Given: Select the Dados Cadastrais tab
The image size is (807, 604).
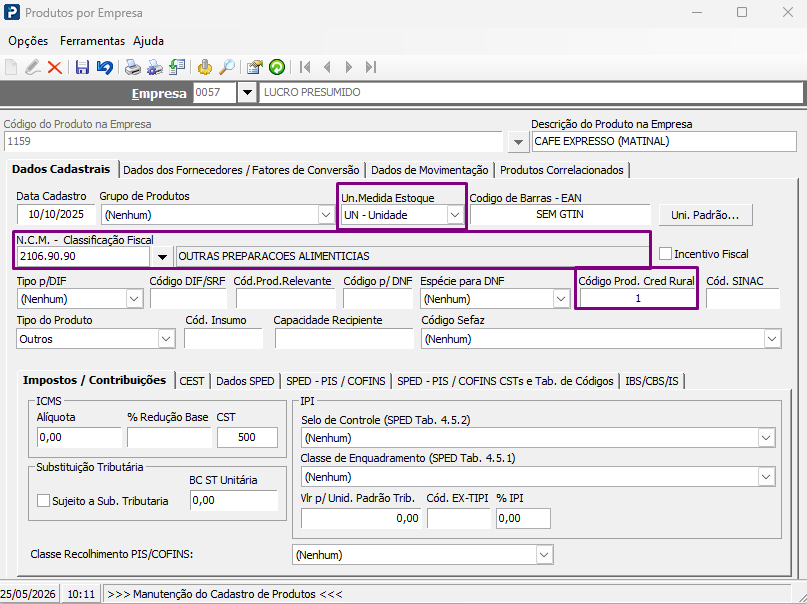Looking at the screenshot, I should 61,169.
